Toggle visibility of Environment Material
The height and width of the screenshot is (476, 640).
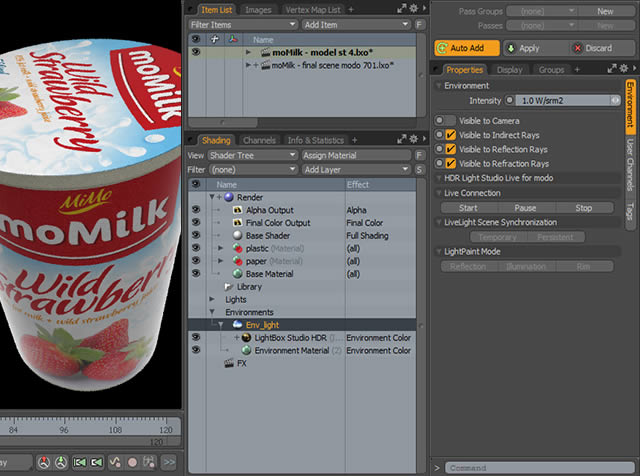click(x=196, y=350)
